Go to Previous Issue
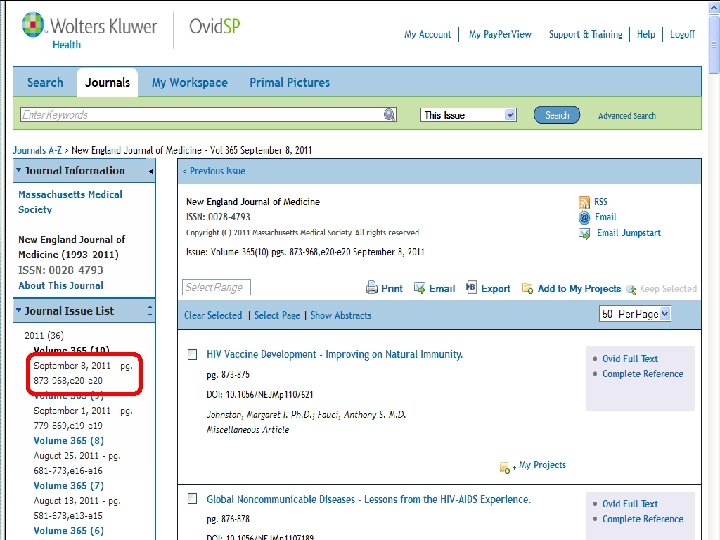This screenshot has height=540, width=720. (x=214, y=171)
